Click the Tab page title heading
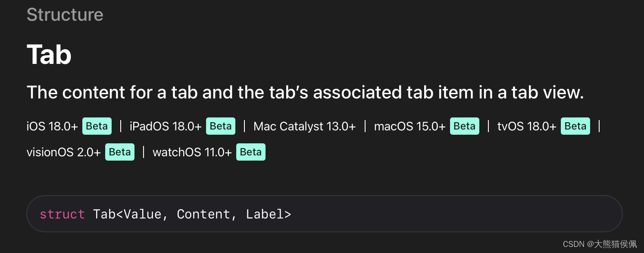644x253 pixels. [49, 55]
